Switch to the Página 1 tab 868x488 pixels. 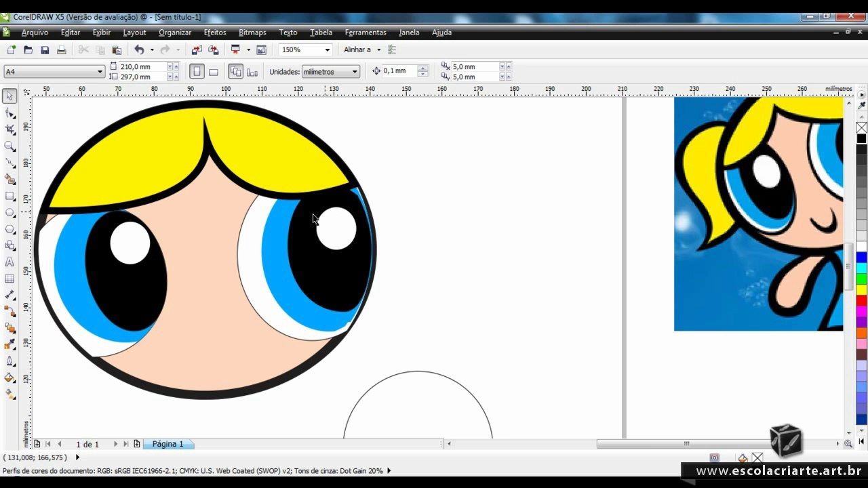click(167, 444)
